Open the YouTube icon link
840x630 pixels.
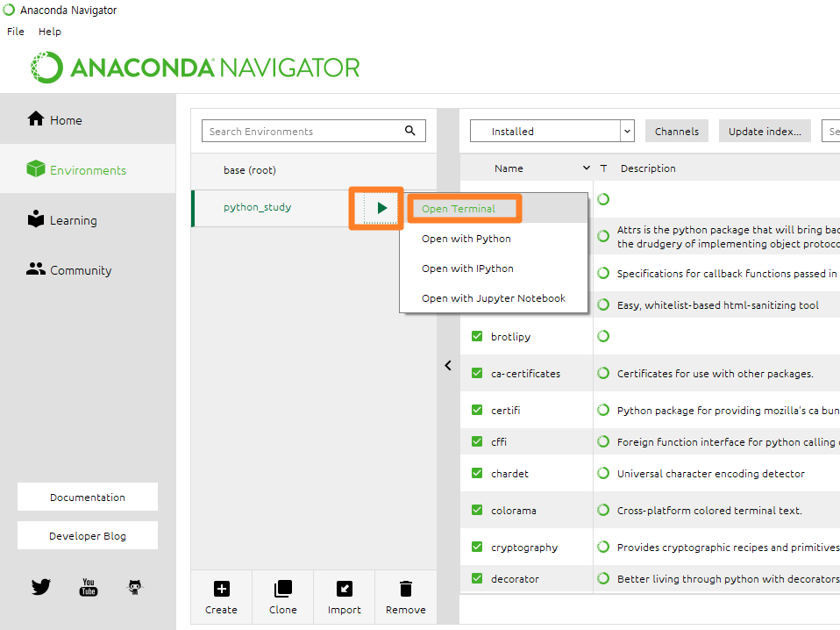coord(89,587)
